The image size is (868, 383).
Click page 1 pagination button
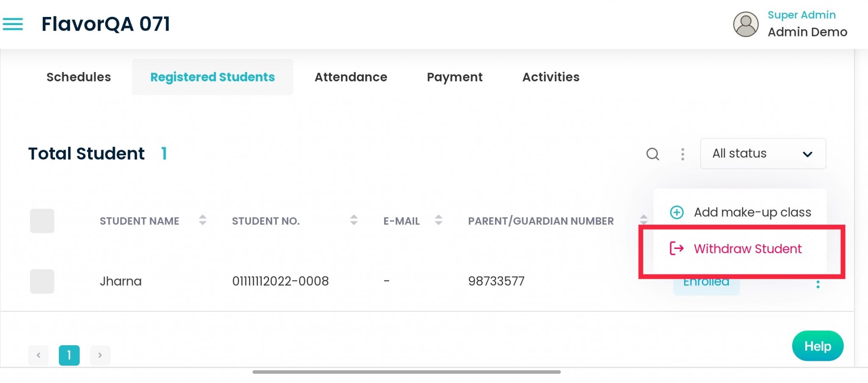click(x=69, y=355)
